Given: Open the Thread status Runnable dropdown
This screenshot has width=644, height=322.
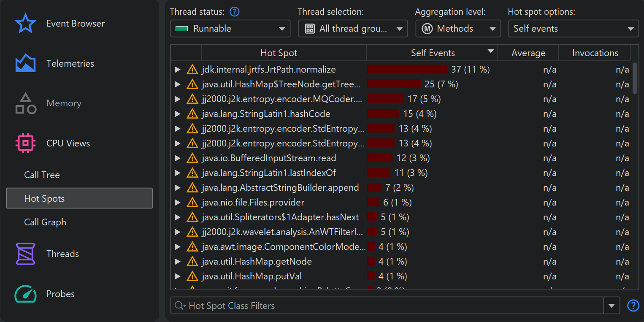Looking at the screenshot, I should (230, 29).
